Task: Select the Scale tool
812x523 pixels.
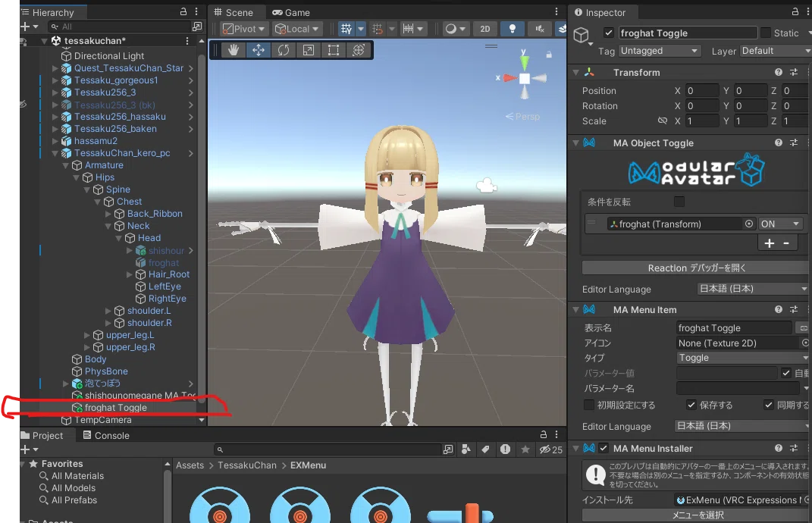Action: point(308,50)
